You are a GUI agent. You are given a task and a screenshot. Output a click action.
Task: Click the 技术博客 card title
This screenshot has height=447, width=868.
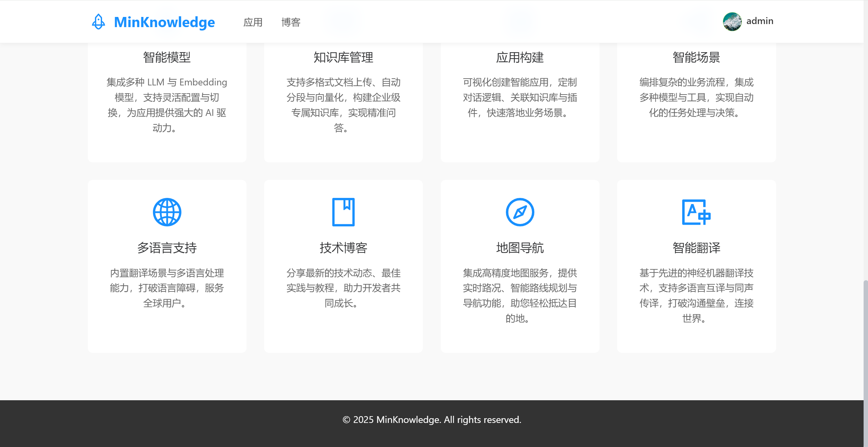[343, 248]
